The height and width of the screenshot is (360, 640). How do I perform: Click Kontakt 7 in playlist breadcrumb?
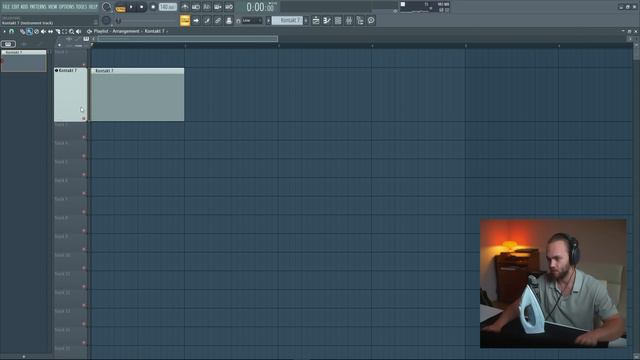[x=154, y=31]
